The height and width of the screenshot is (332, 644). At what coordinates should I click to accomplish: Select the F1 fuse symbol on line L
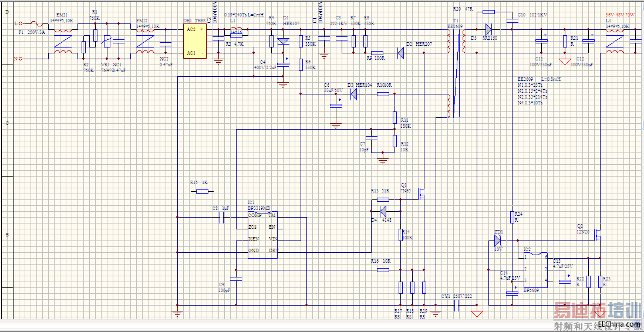pyautogui.click(x=35, y=23)
